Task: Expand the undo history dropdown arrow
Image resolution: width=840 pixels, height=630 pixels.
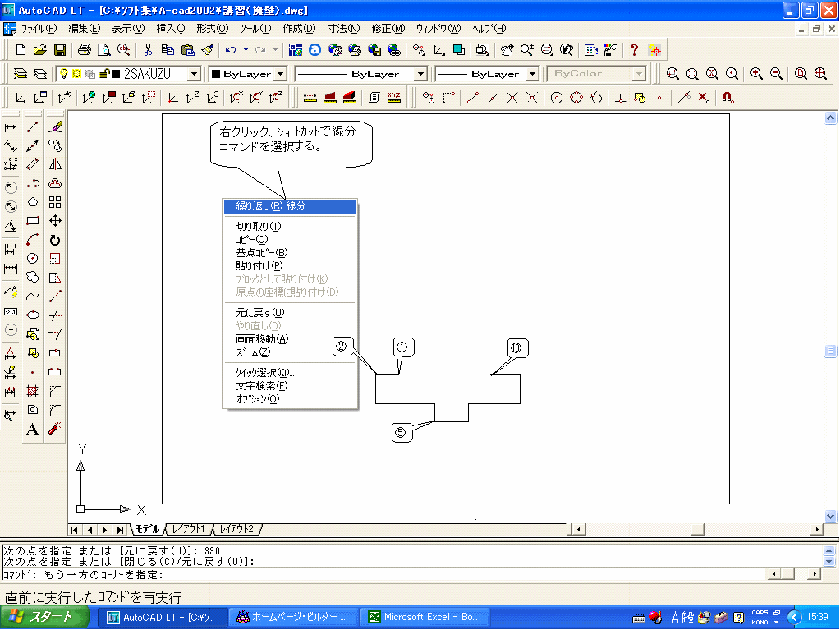Action: (246, 50)
